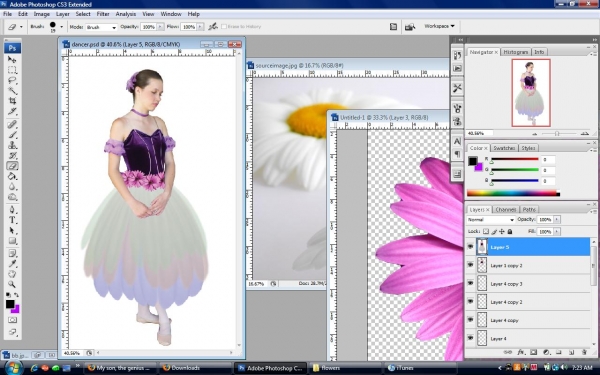This screenshot has width=600, height=375.
Task: Open the Analysis menu
Action: coord(126,14)
